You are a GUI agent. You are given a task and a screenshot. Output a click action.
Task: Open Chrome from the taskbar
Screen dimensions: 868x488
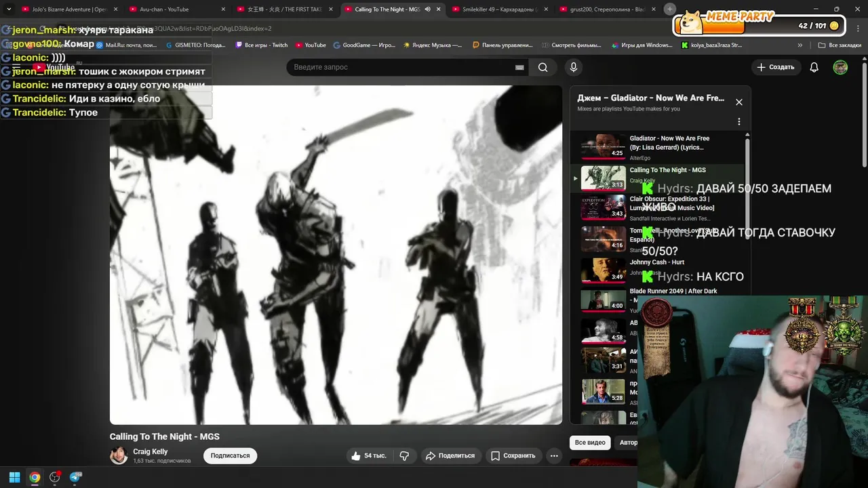pos(35,477)
